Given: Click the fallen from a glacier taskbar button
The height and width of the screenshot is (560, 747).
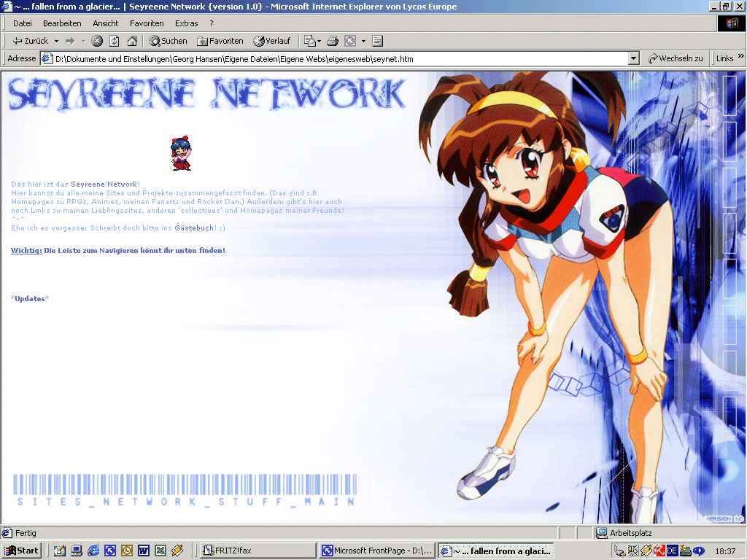Looking at the screenshot, I should [x=496, y=551].
